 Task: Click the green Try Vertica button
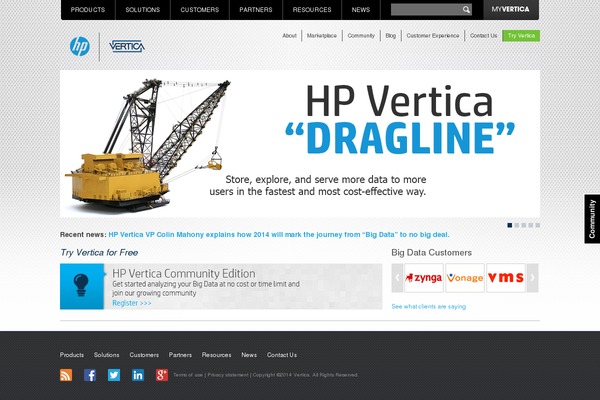click(521, 36)
